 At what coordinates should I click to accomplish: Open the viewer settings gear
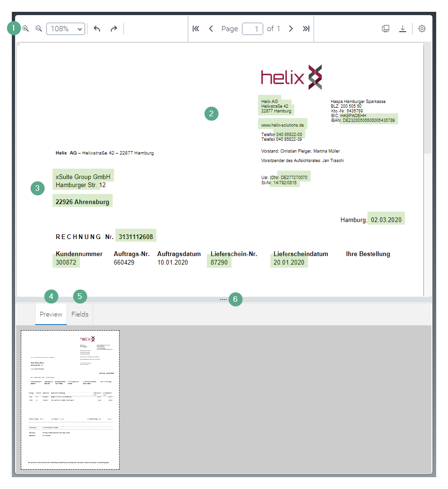click(422, 29)
